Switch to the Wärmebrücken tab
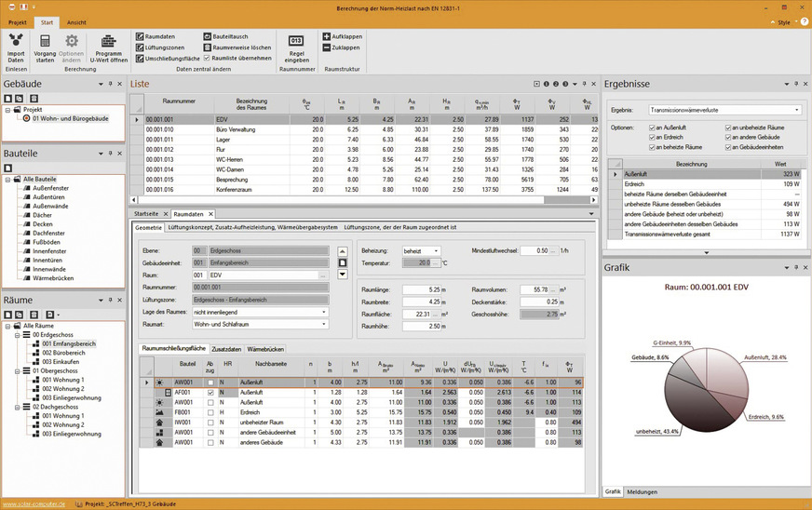 tap(265, 347)
